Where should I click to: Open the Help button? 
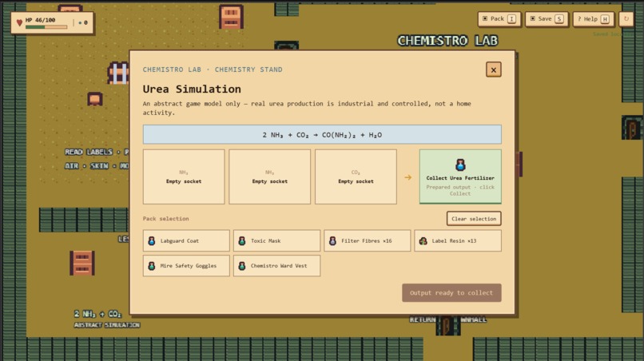(x=594, y=19)
